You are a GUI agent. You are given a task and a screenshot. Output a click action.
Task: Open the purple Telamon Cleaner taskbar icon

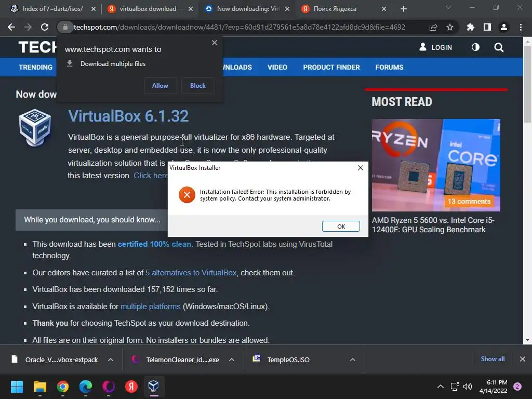(109, 387)
